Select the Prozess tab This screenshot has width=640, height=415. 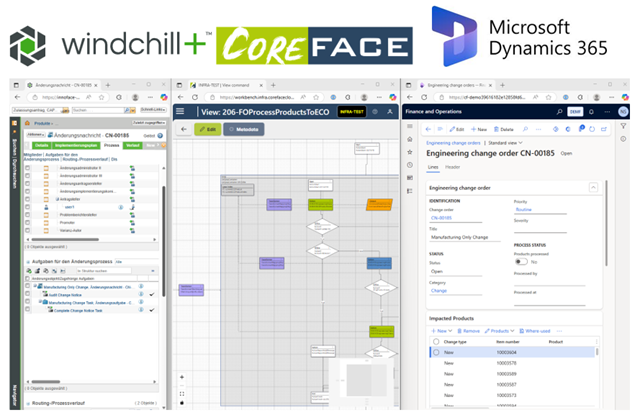(111, 145)
